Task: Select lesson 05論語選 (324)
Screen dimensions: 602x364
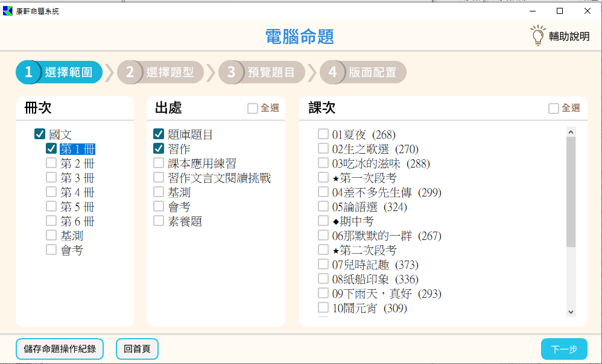Action: coord(323,207)
